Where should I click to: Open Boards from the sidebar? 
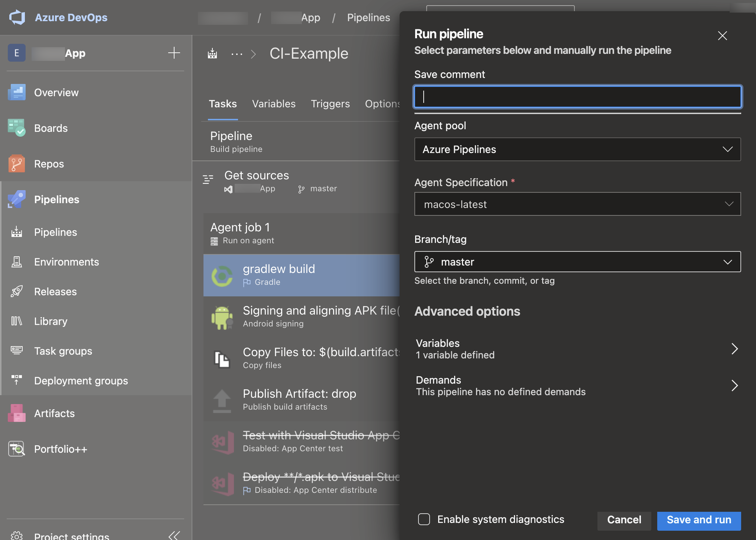50,128
